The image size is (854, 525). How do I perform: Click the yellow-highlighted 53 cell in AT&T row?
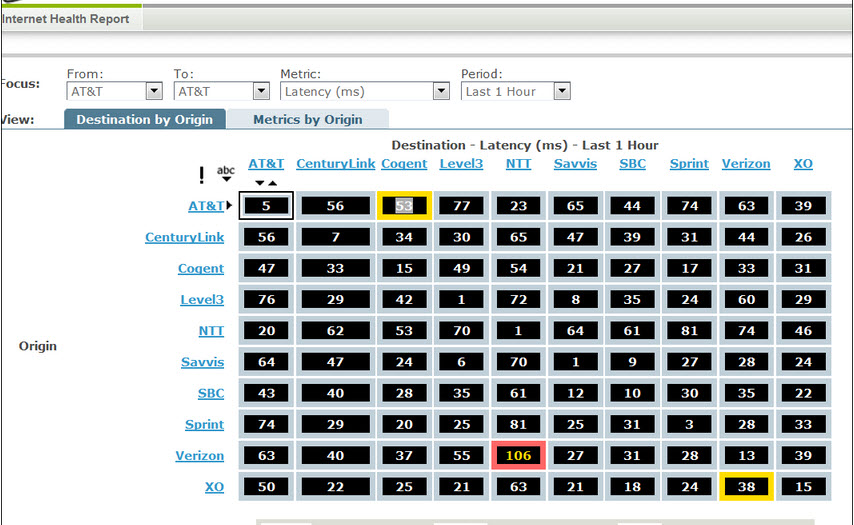coord(404,205)
